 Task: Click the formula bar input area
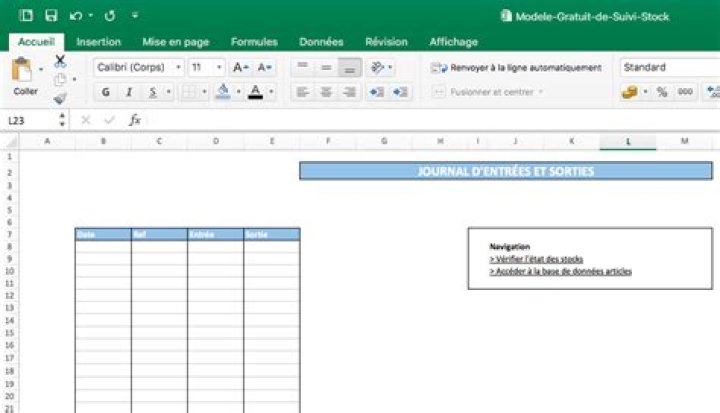432,120
